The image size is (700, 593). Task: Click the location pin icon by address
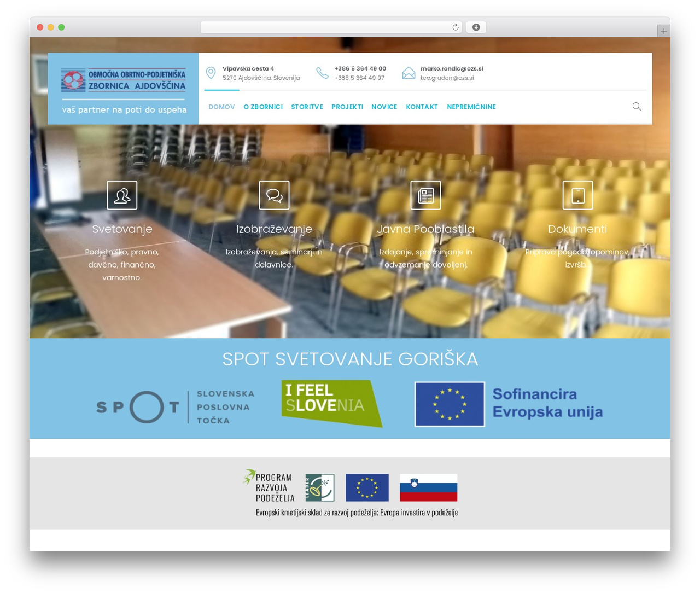211,73
